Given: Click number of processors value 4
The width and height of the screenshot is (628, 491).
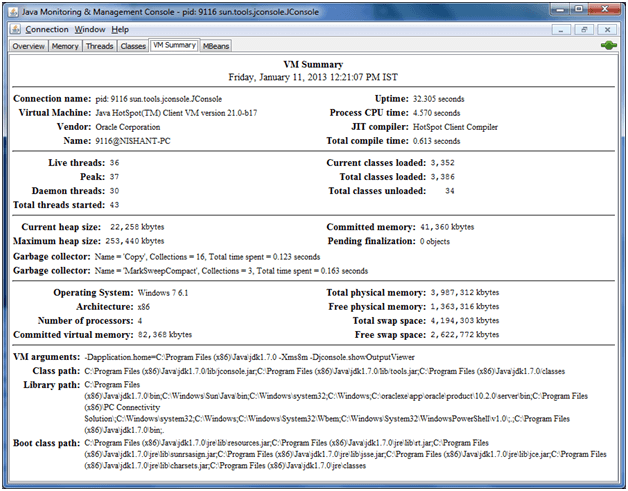Looking at the screenshot, I should [140, 321].
